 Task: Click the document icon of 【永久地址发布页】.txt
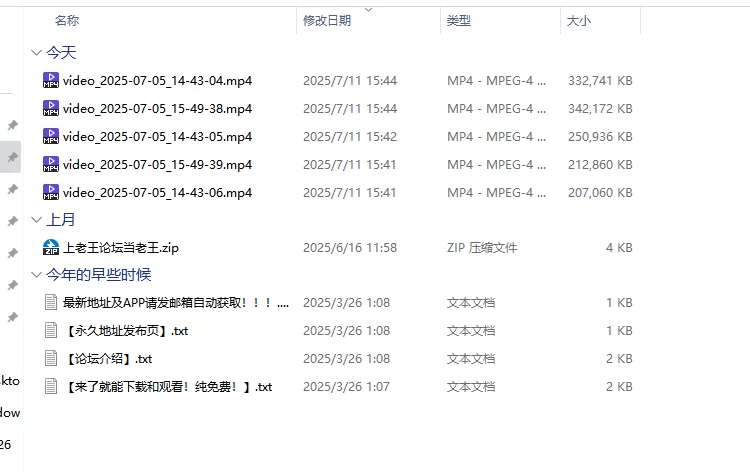(51, 330)
